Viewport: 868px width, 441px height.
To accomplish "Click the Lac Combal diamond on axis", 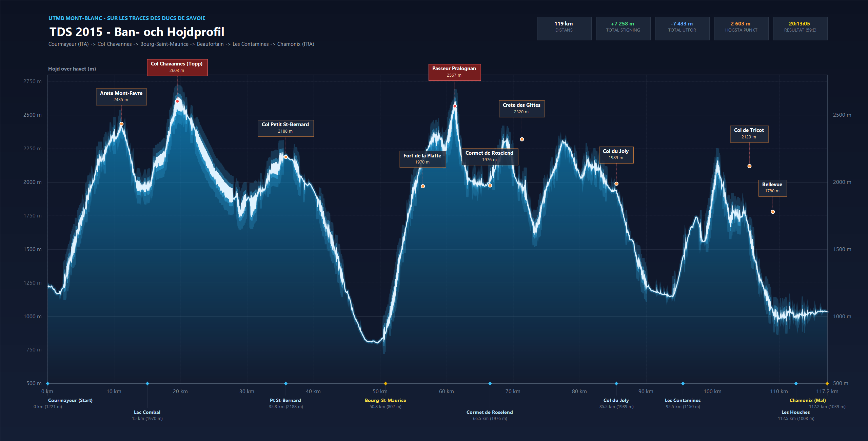I will [x=147, y=383].
